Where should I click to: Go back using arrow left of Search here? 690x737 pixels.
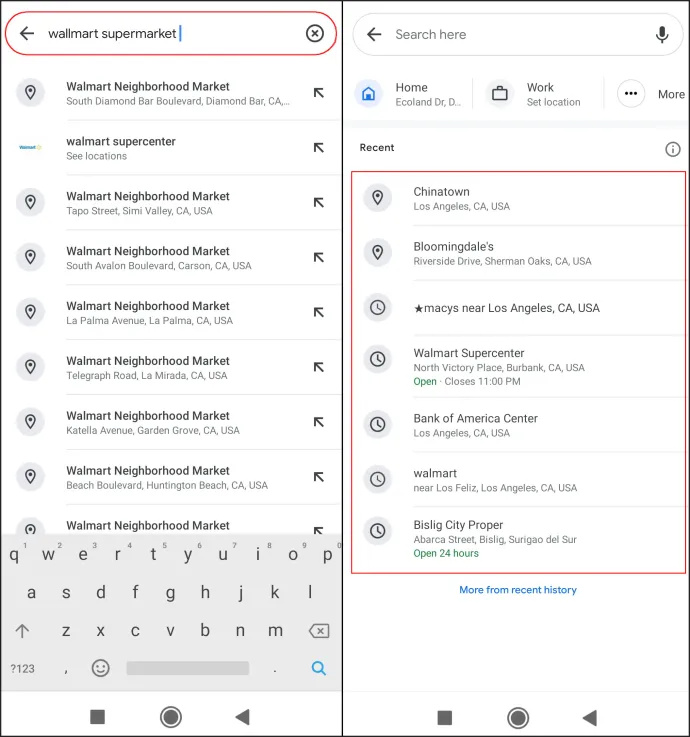tap(374, 34)
